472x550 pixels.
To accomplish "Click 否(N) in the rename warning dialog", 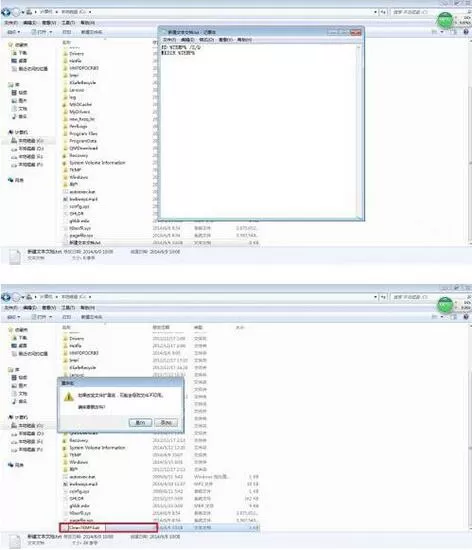I will coord(166,422).
